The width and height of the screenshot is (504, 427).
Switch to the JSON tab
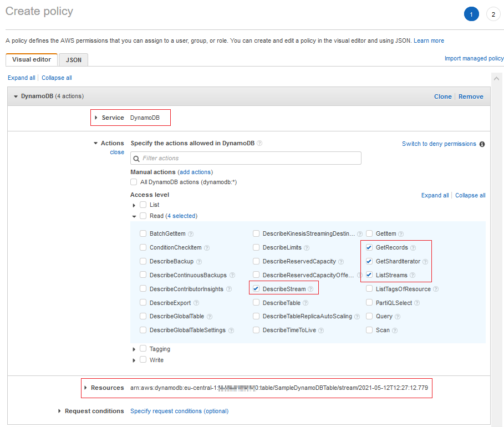tap(74, 60)
